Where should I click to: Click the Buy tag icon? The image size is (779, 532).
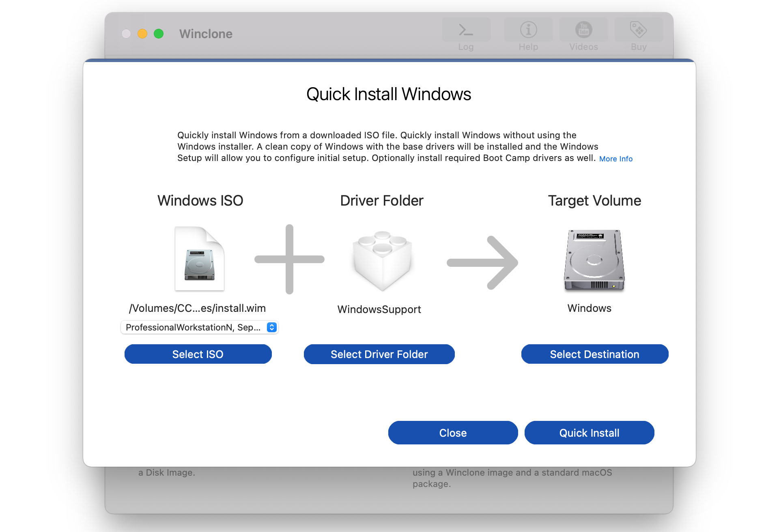[x=638, y=30]
